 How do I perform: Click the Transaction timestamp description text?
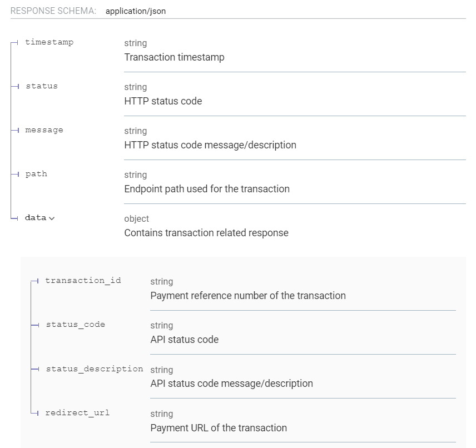pyautogui.click(x=175, y=57)
